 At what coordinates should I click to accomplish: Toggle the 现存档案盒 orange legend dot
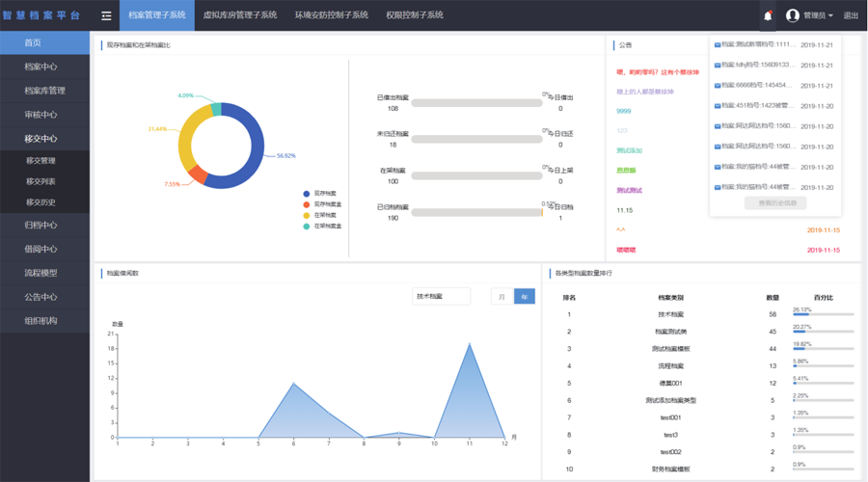coord(306,204)
